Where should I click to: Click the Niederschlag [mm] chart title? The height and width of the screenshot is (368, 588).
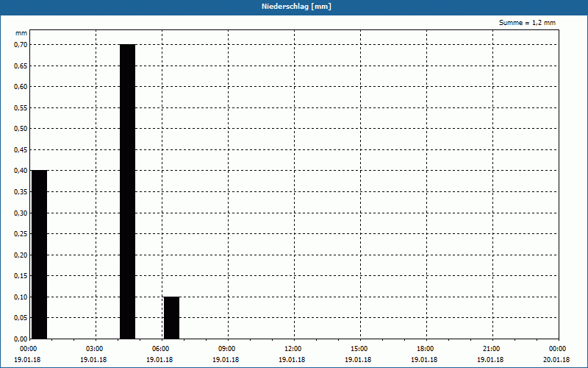tap(294, 6)
